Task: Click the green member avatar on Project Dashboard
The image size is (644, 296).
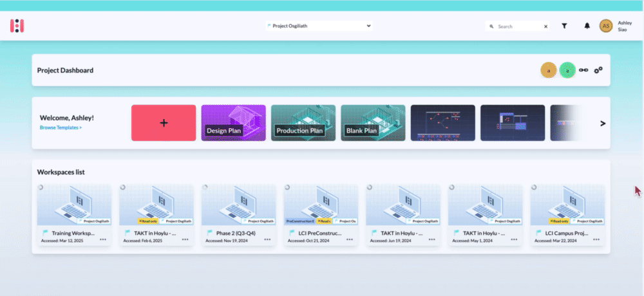Action: point(567,70)
